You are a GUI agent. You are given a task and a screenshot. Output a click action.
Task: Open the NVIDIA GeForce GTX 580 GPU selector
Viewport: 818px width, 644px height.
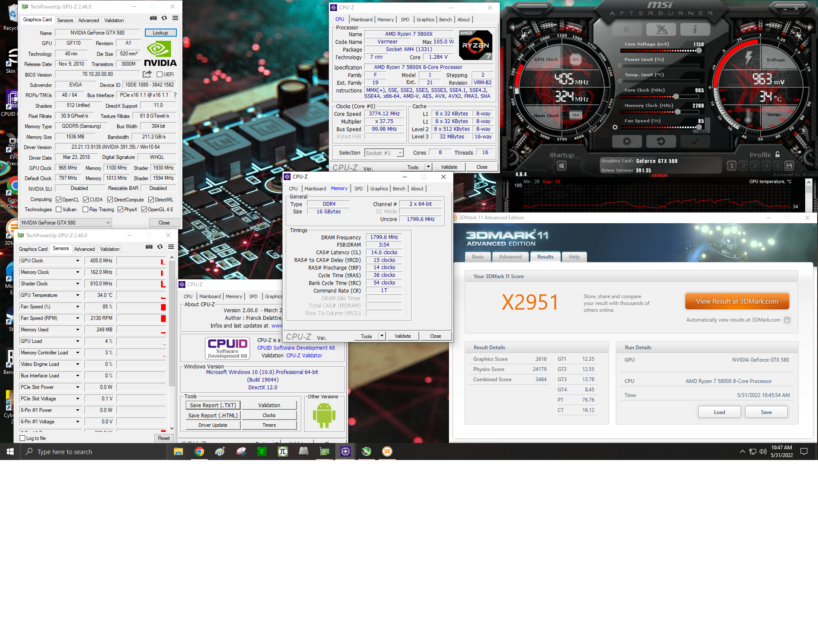[x=66, y=222]
